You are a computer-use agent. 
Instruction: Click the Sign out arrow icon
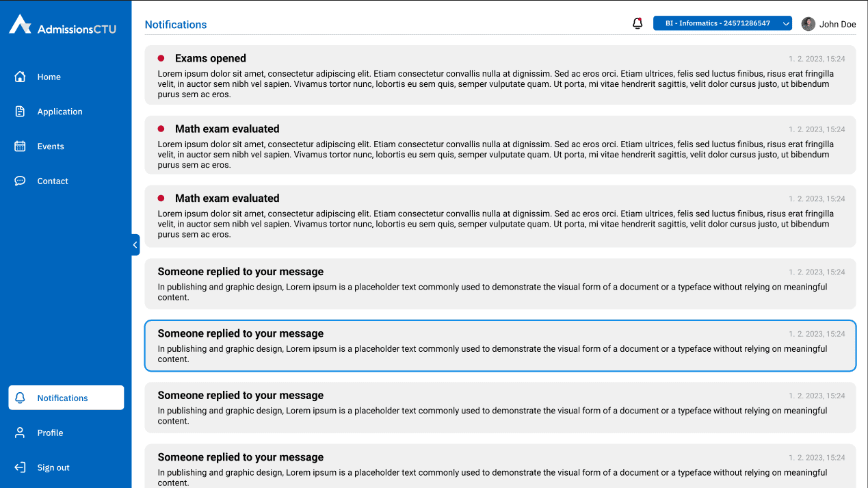tap(20, 467)
